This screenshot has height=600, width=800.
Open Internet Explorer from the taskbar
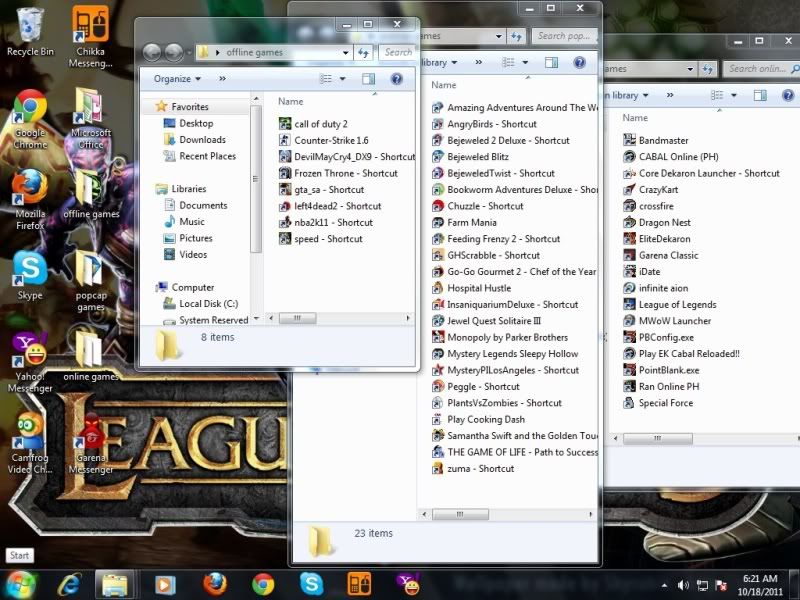(x=69, y=584)
